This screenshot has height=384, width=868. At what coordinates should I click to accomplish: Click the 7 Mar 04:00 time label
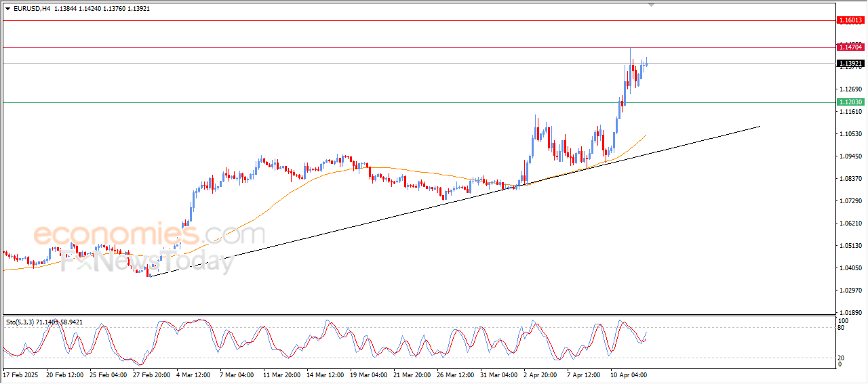click(238, 375)
